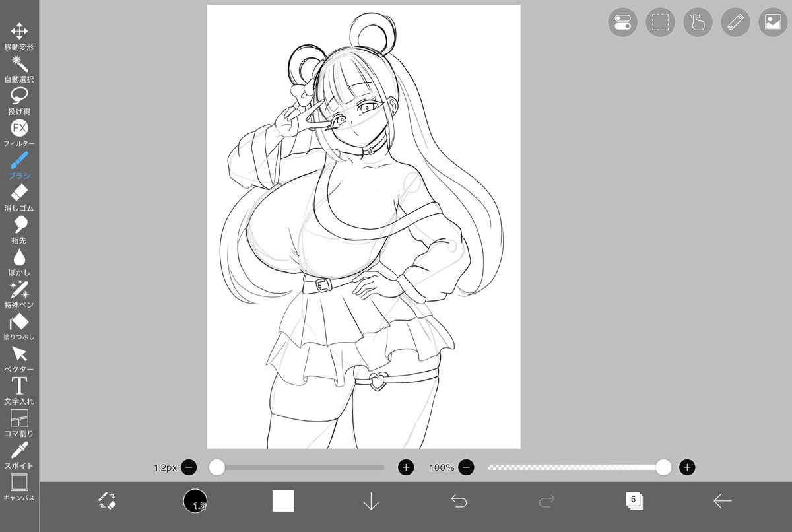The width and height of the screenshot is (792, 532).
Task: Select the 自動選択 magic wand tool
Action: 19,69
